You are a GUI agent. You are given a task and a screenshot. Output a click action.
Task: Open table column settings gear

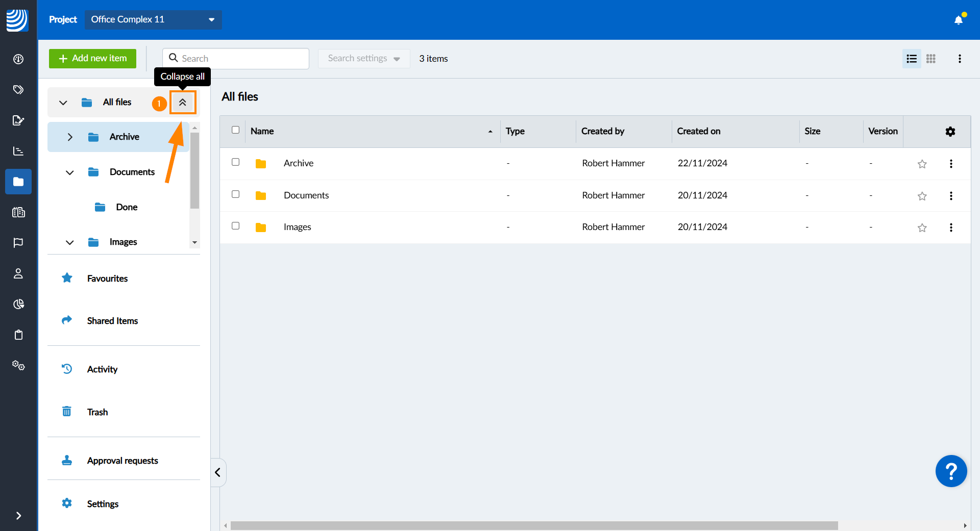[x=950, y=132]
